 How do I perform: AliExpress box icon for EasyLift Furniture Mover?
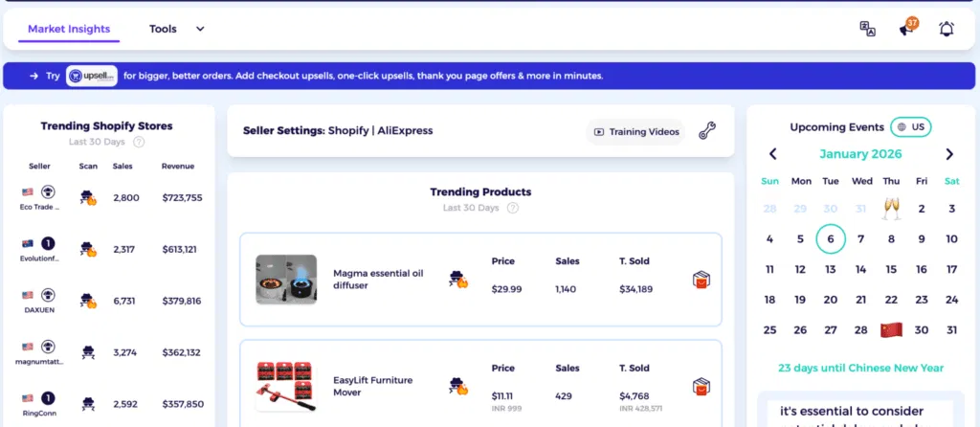(702, 387)
